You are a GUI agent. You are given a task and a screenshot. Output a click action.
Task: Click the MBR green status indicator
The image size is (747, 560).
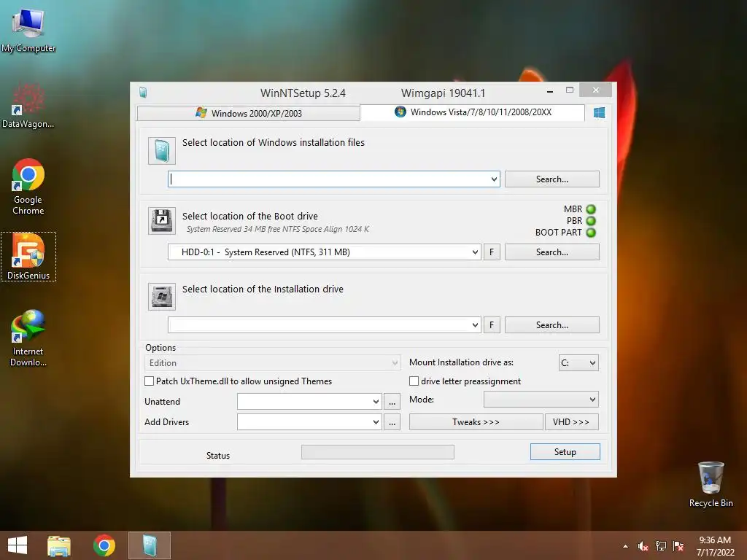click(x=591, y=209)
